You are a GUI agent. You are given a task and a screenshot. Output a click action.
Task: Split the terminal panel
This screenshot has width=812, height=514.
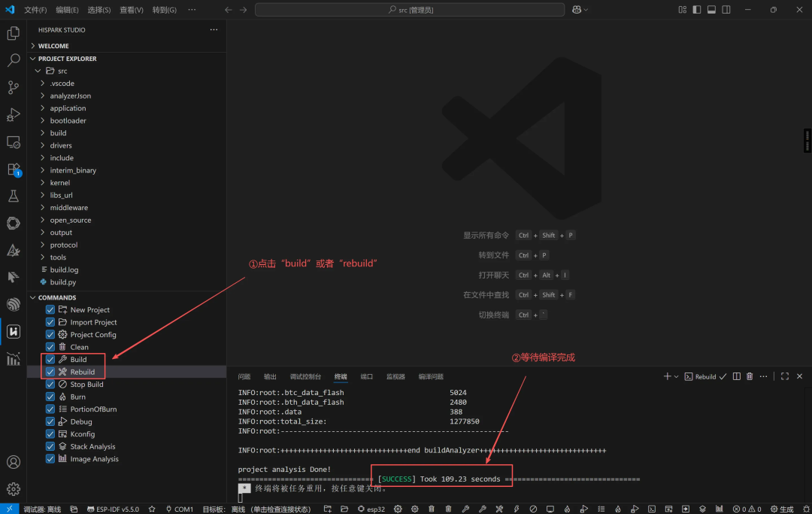click(x=736, y=376)
